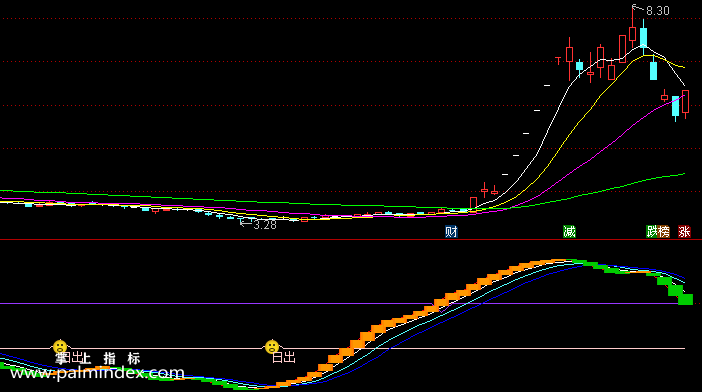Select the red T-shaped candlestick before the rally top

point(558,60)
